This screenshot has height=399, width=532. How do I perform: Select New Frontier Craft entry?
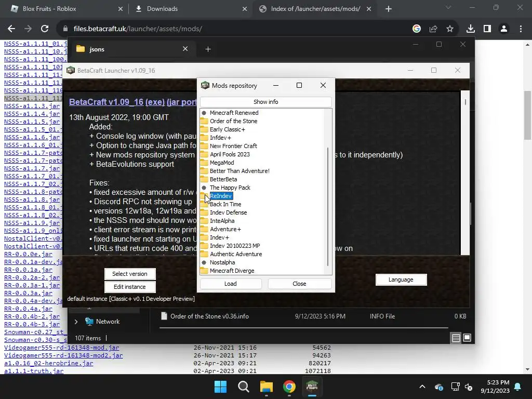click(x=233, y=146)
